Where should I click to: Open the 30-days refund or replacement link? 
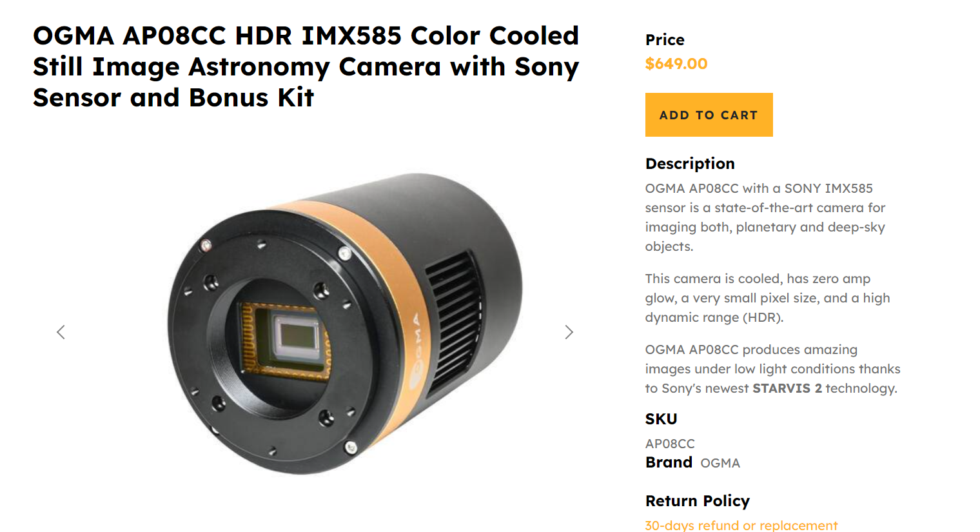(741, 525)
